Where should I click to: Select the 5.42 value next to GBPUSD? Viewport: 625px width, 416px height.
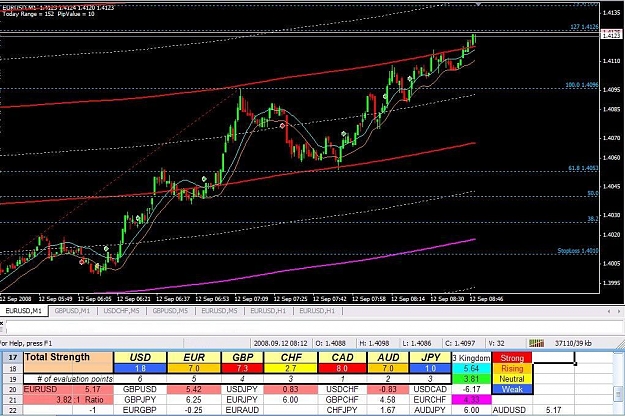(x=194, y=389)
